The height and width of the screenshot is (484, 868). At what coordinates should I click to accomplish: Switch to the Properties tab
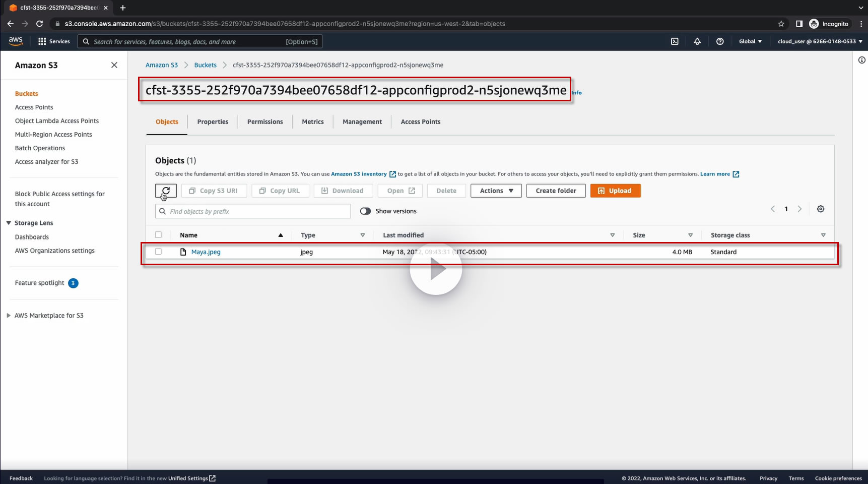(x=213, y=122)
